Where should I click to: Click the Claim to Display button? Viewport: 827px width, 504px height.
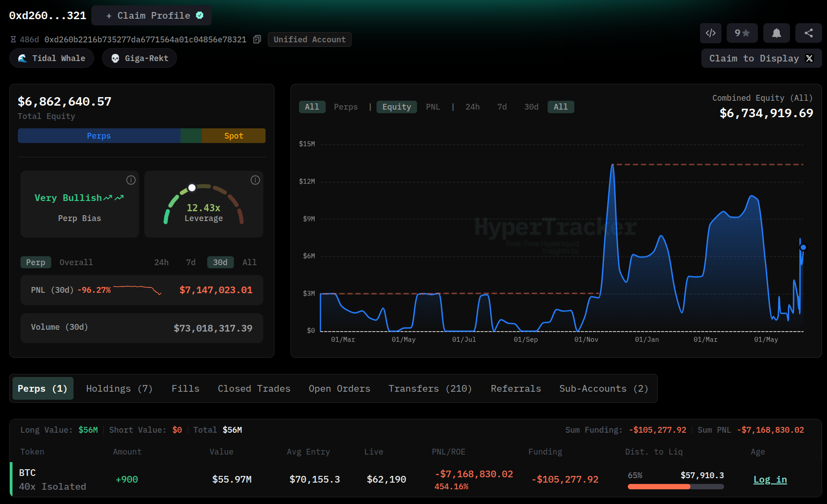click(x=761, y=58)
